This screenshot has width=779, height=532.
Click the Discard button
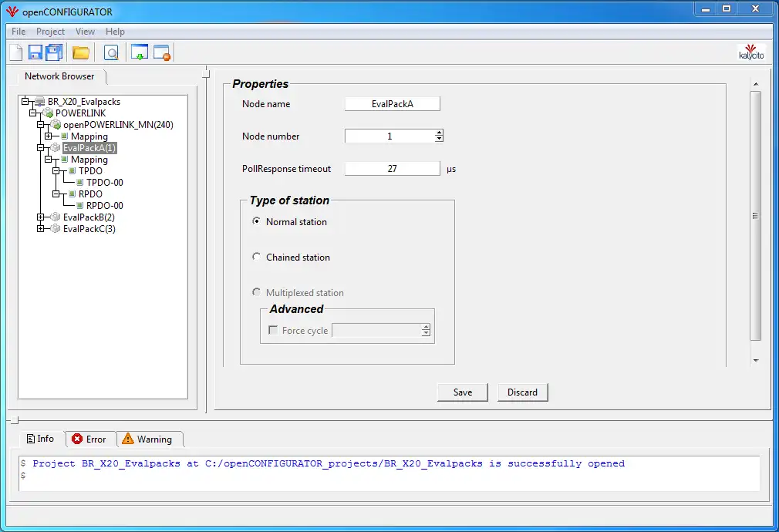click(522, 392)
